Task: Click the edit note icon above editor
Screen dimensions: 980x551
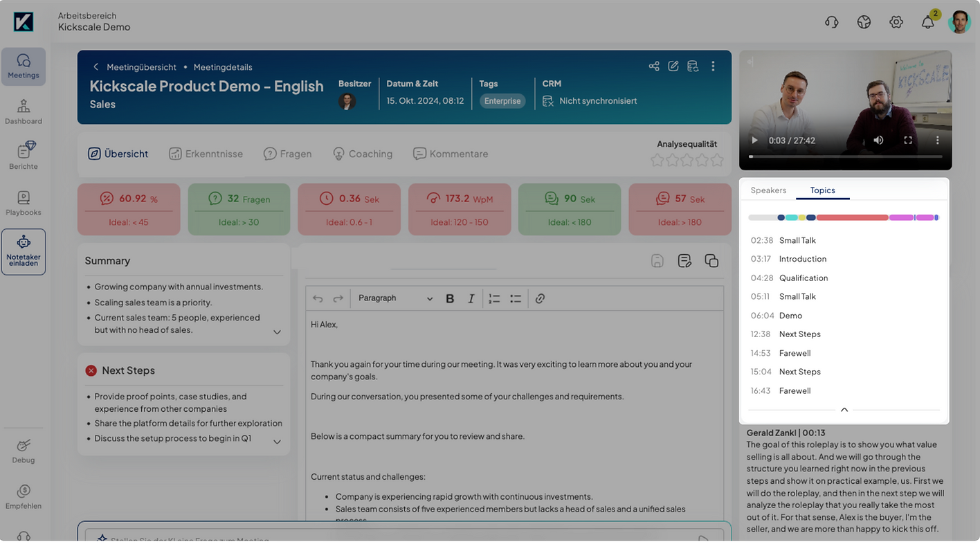Action: [x=684, y=260]
